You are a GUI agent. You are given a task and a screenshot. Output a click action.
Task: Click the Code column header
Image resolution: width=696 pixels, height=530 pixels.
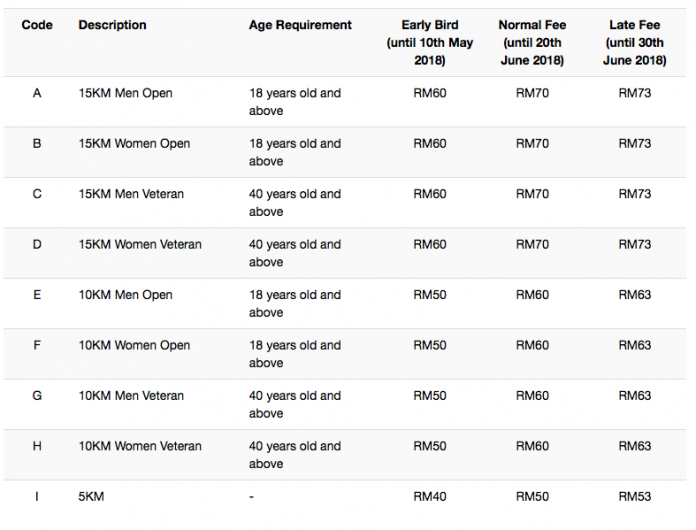pos(37,25)
